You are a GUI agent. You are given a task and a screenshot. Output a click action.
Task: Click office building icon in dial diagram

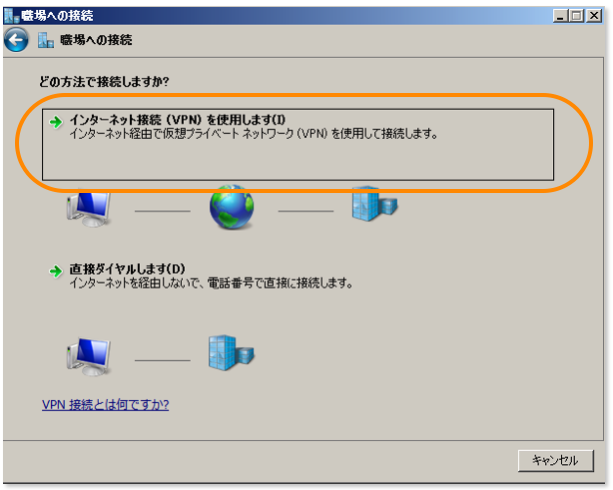(231, 352)
